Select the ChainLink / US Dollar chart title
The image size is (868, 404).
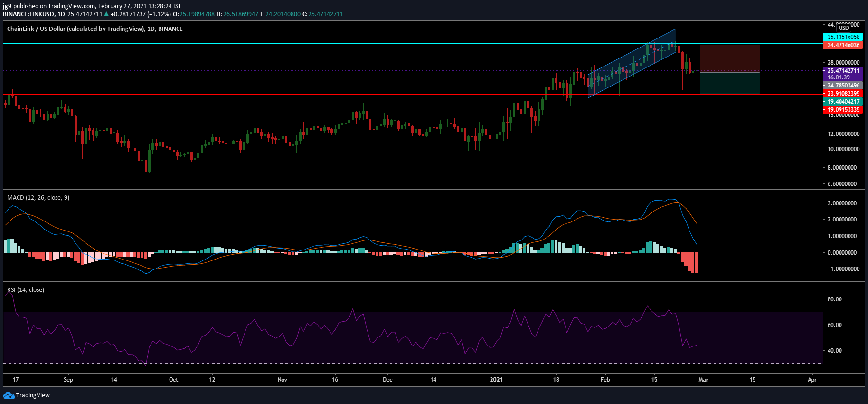pos(95,29)
